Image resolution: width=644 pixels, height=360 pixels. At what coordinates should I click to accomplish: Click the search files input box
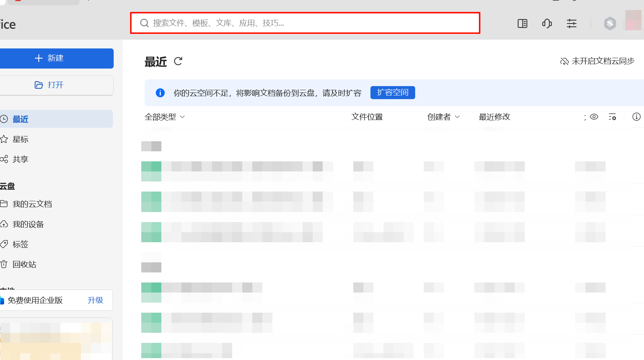pos(305,23)
